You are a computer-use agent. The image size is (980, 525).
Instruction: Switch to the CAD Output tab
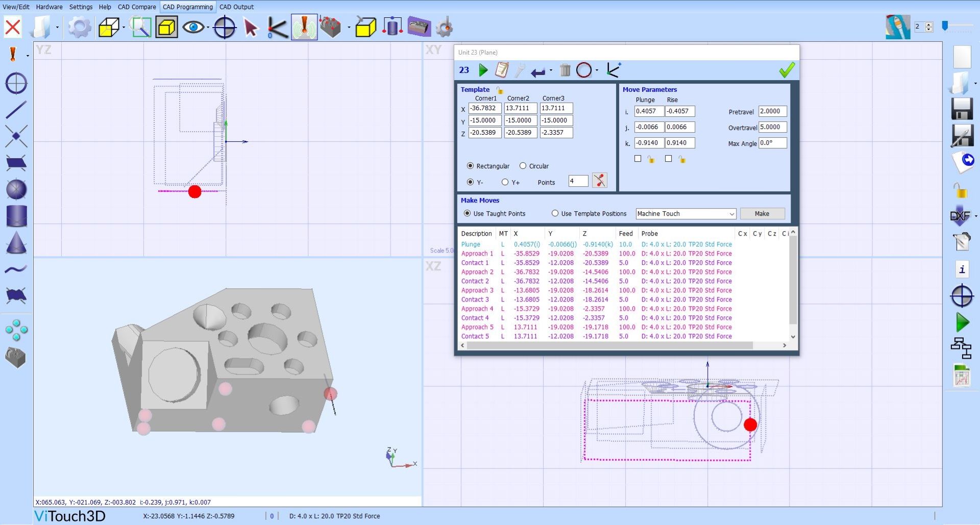[x=236, y=7]
